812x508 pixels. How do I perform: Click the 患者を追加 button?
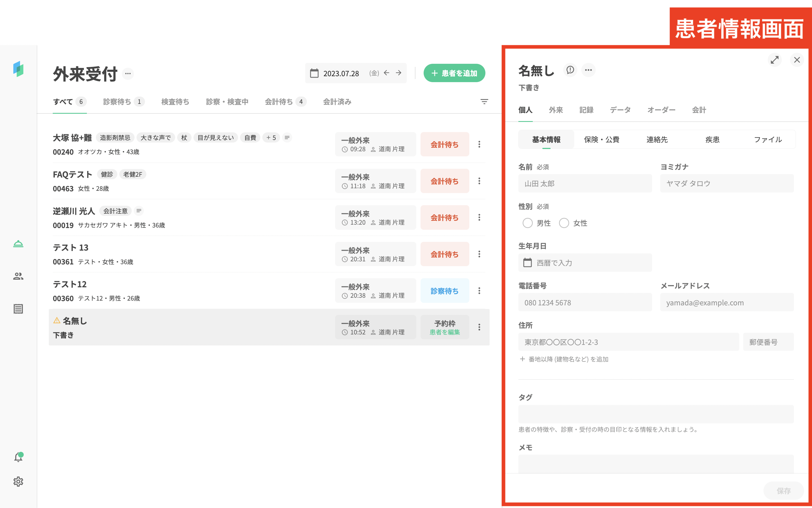(454, 73)
